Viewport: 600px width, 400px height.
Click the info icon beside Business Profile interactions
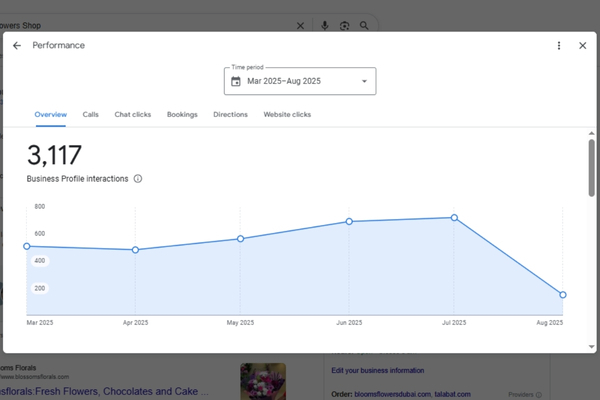click(x=138, y=179)
